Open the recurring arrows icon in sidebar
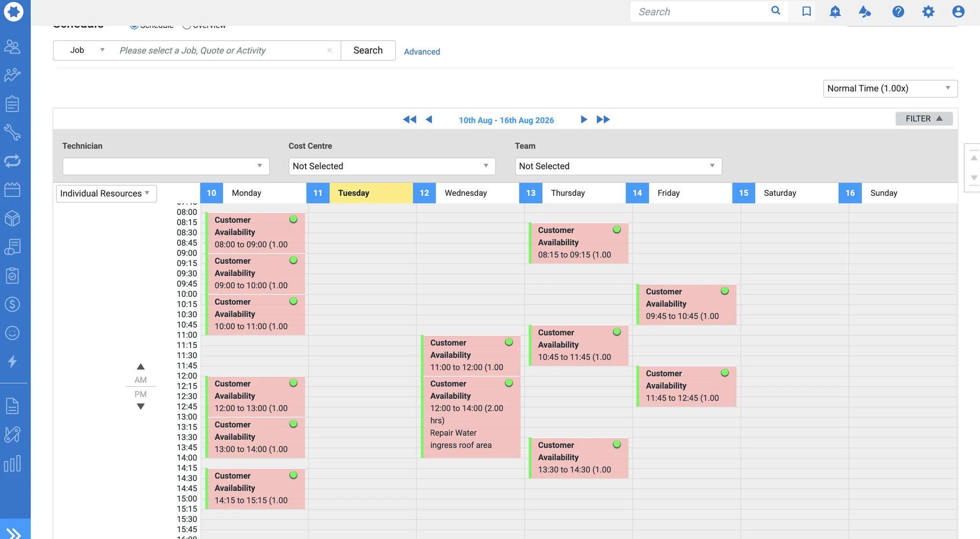This screenshot has height=539, width=980. pyautogui.click(x=12, y=161)
